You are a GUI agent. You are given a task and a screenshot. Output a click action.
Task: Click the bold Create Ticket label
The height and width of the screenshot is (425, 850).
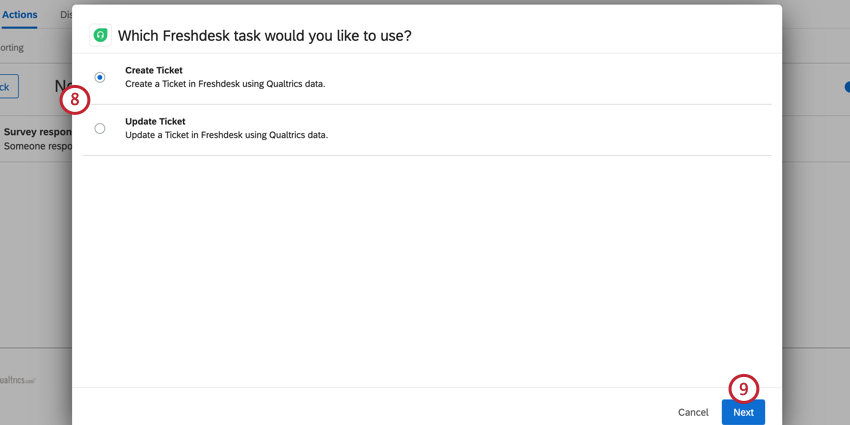pyautogui.click(x=154, y=70)
